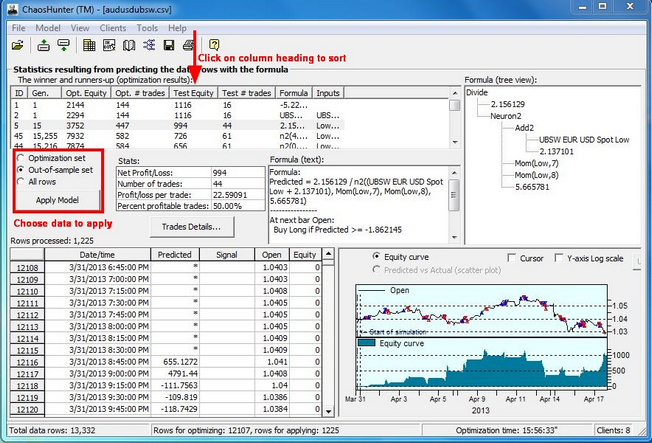Open the Clients menu

point(113,28)
